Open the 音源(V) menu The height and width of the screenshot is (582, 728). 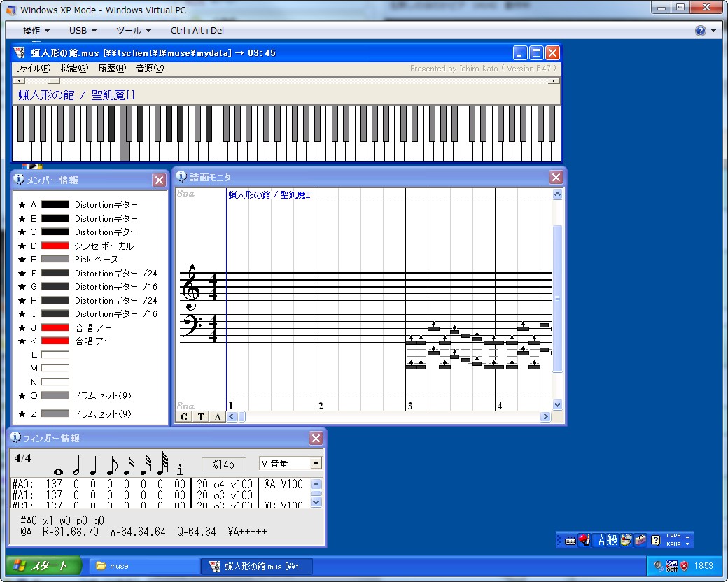[149, 69]
